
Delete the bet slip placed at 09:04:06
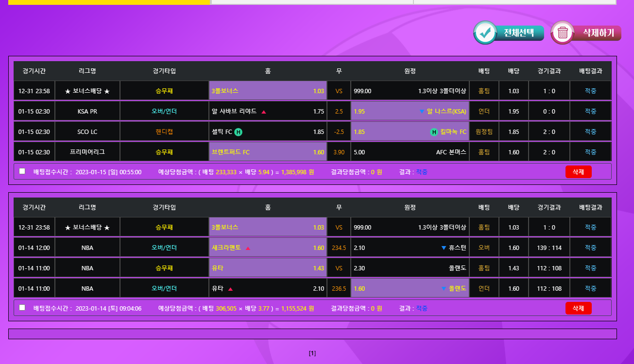click(x=578, y=308)
